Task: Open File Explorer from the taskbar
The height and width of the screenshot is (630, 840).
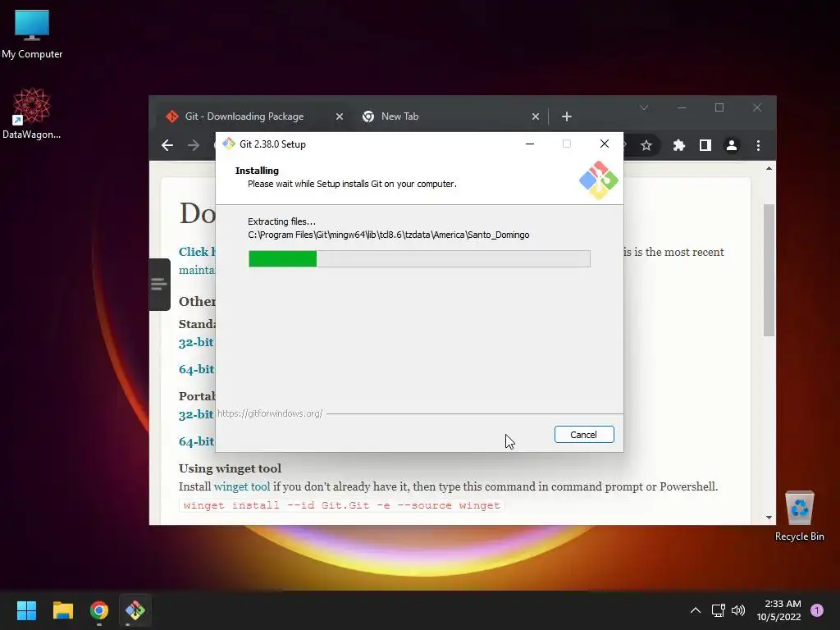Action: (x=62, y=610)
